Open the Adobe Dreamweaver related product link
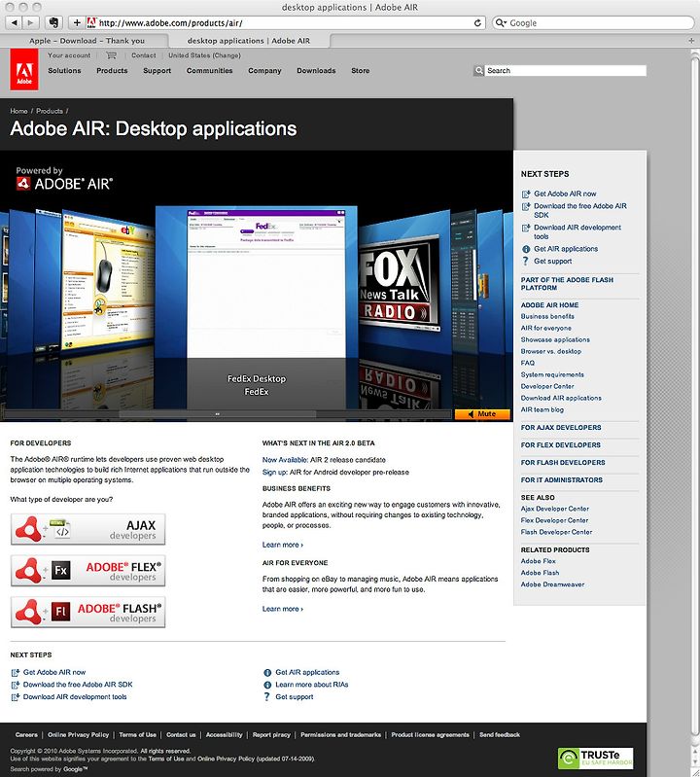700x777 pixels. tap(552, 584)
